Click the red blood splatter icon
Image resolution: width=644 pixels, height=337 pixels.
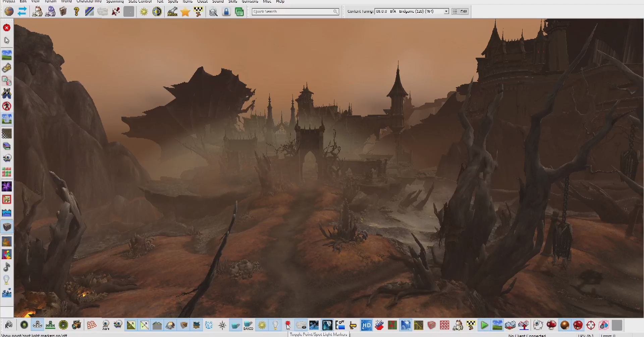[116, 11]
